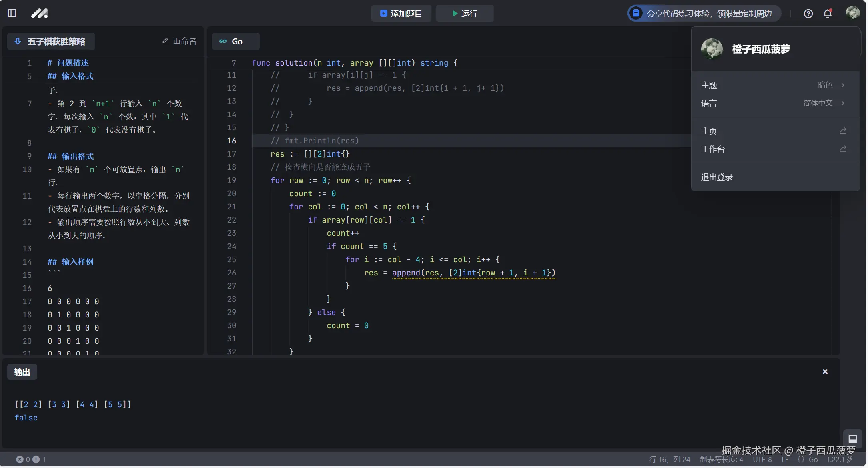Open 工作台 from the user menu
The image size is (868, 468).
[x=775, y=149]
